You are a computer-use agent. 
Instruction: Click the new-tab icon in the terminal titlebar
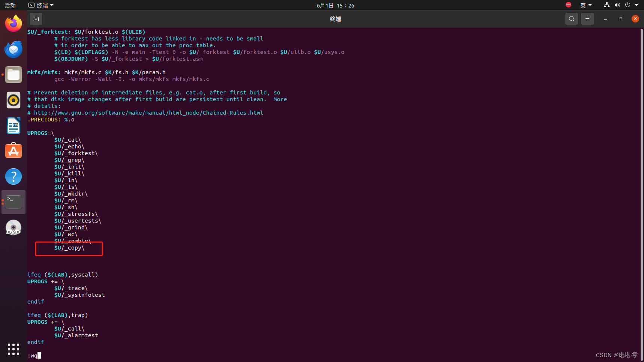[36, 18]
